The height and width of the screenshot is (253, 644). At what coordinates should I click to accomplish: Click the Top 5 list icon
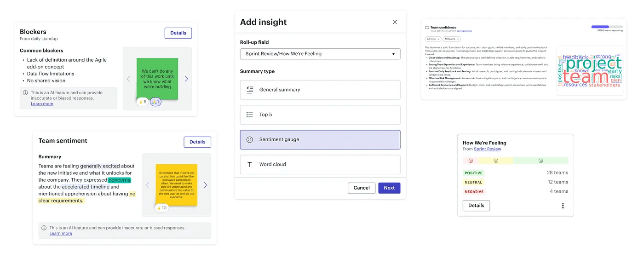[250, 115]
